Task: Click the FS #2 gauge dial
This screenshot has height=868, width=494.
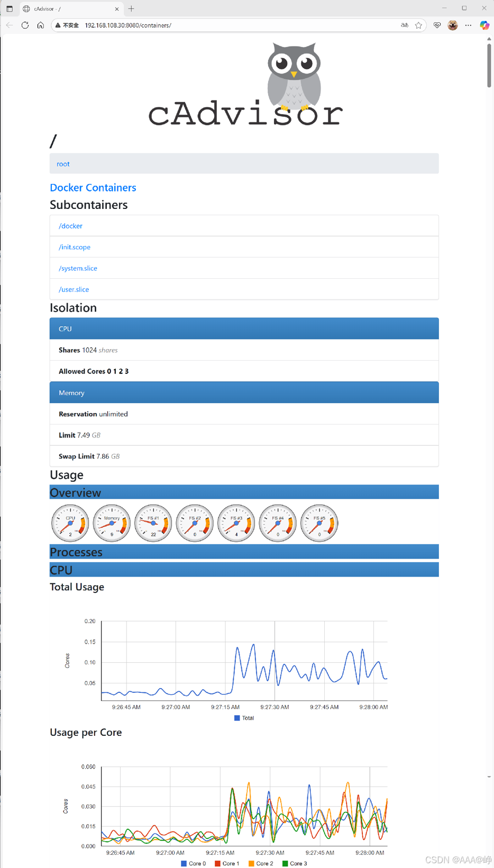Action: click(x=195, y=523)
